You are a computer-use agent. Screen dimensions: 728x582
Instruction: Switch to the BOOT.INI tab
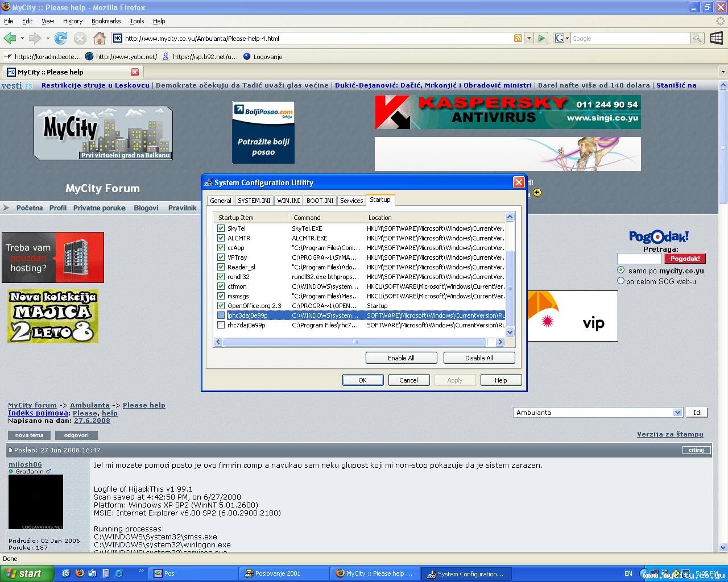pos(320,201)
